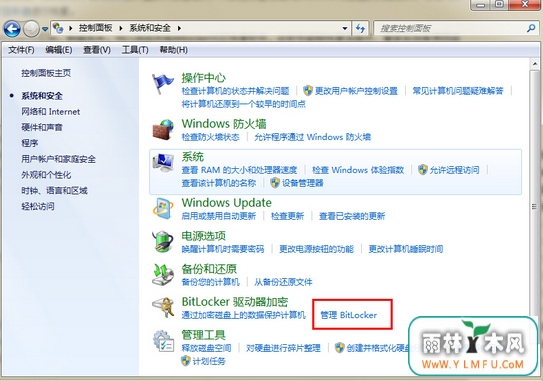
Task: Open the Windows 防火墙 heading
Action: [224, 124]
